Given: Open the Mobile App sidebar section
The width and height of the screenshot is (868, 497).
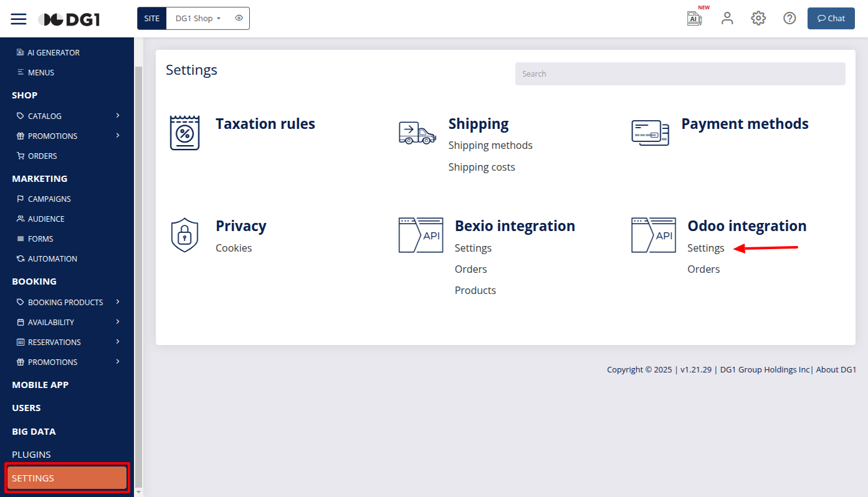Looking at the screenshot, I should click(x=40, y=385).
